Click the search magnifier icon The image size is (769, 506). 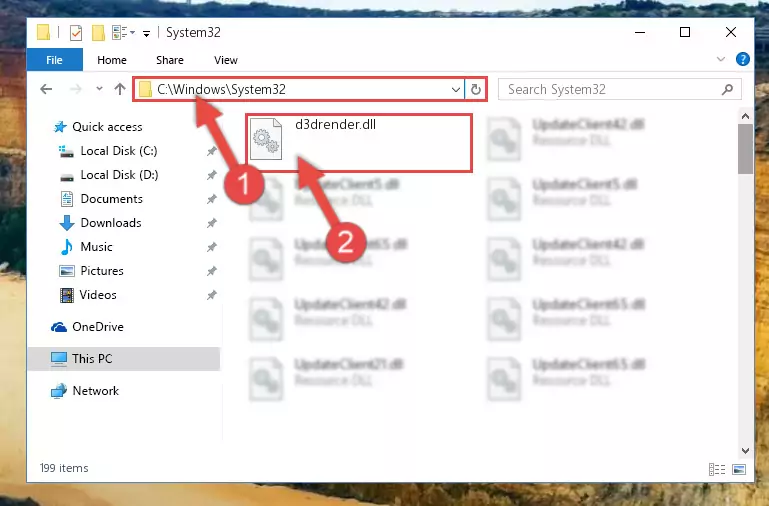click(727, 89)
